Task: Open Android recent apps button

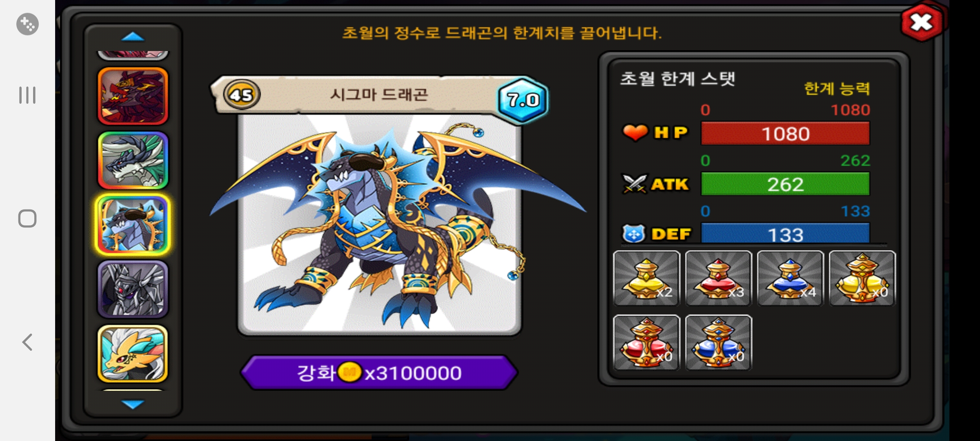Action: (27, 95)
